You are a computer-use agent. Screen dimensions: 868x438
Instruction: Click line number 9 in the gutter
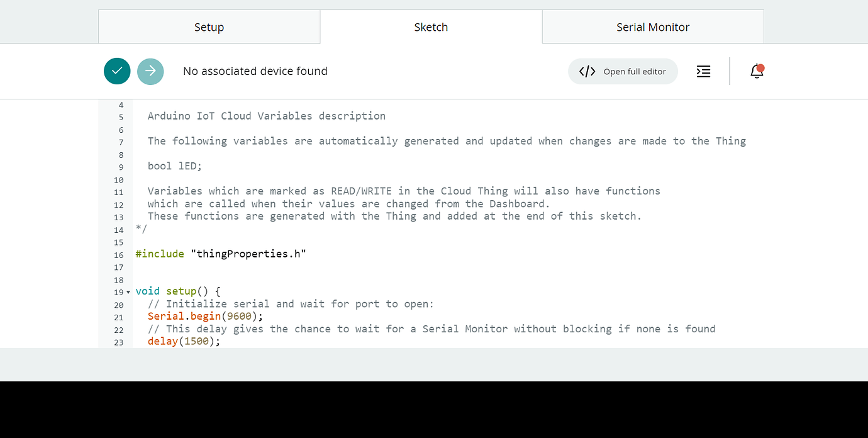[x=121, y=167]
